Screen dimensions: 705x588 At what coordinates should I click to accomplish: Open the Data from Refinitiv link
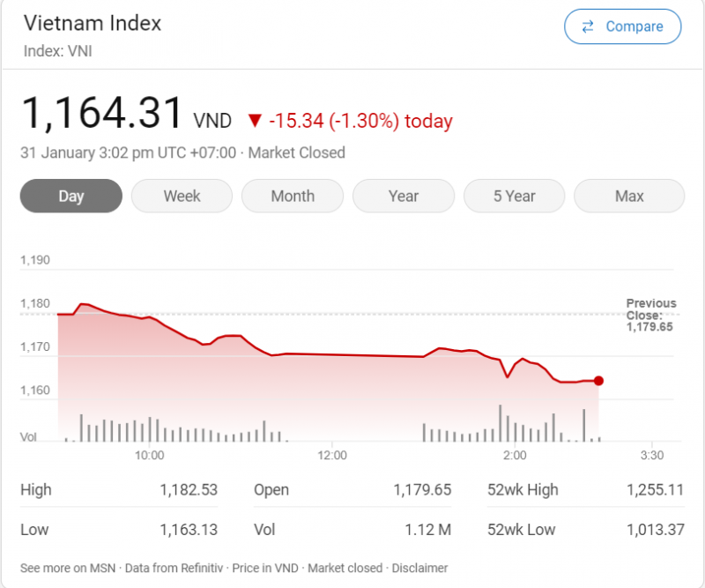coord(176,568)
